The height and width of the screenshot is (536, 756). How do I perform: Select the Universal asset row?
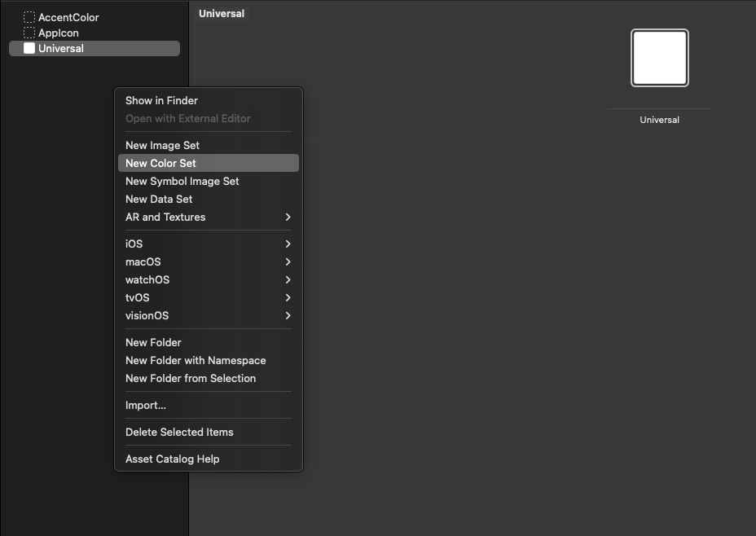tap(94, 48)
